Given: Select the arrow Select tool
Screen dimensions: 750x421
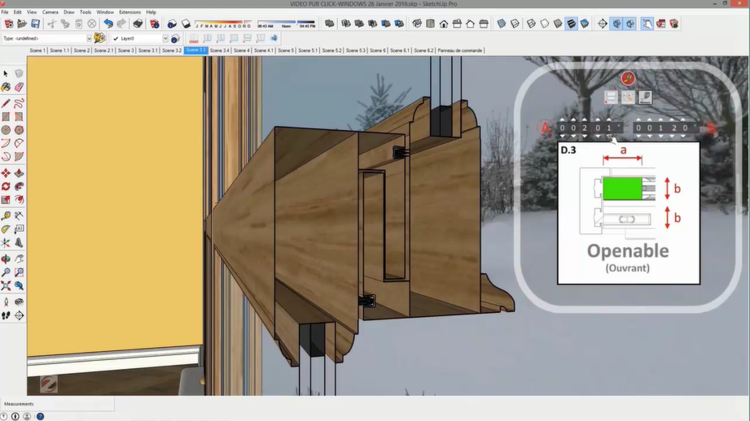Looking at the screenshot, I should tap(6, 74).
